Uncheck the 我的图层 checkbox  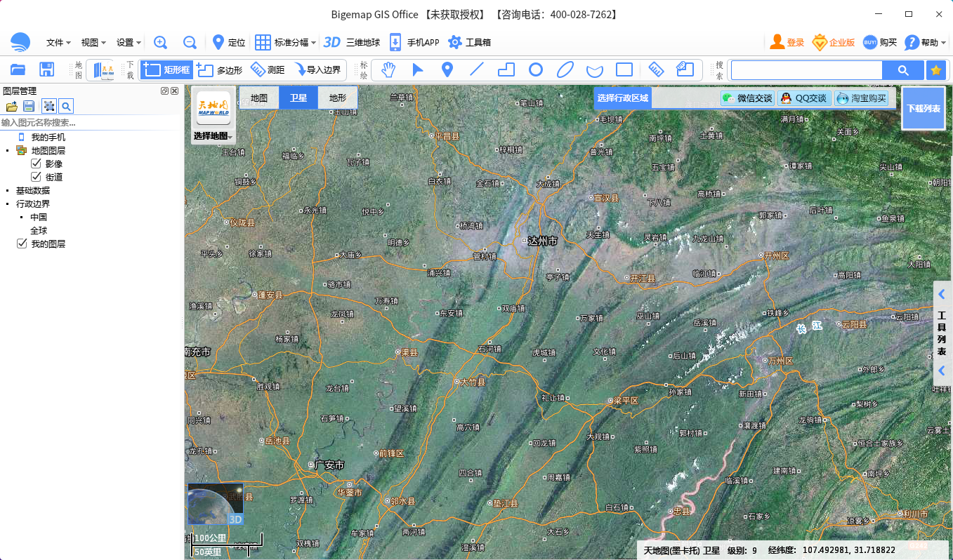(x=22, y=244)
